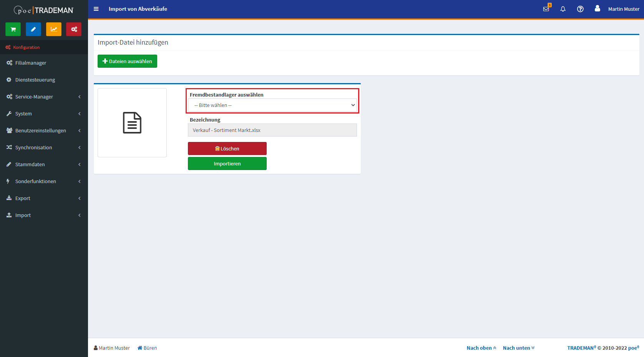Select Dienstesteuerung menu item

click(x=35, y=80)
